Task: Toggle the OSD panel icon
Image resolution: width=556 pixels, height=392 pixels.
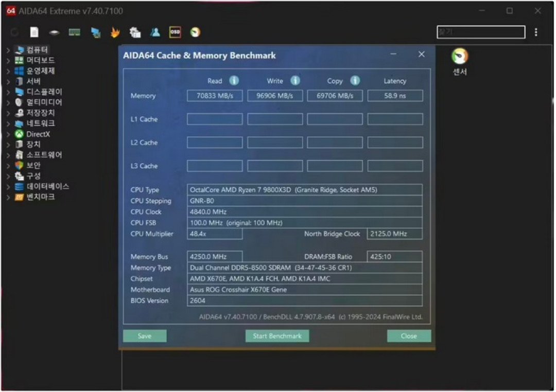Action: (x=175, y=32)
